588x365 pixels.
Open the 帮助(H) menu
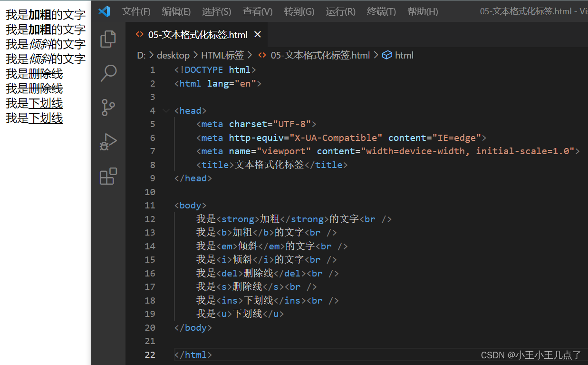(423, 11)
